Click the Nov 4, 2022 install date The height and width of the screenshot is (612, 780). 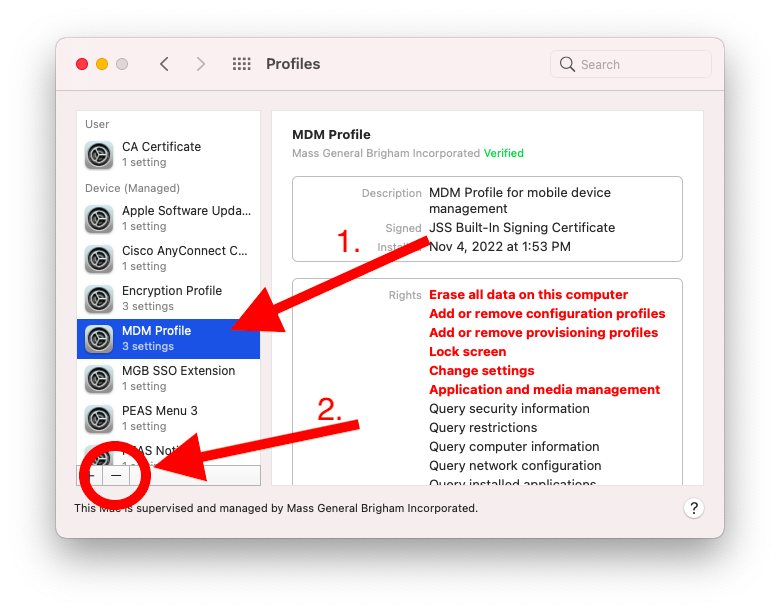499,246
